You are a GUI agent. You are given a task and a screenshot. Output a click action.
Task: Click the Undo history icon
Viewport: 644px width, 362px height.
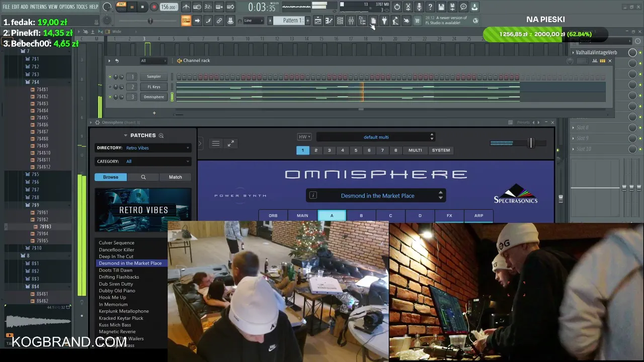pyautogui.click(x=397, y=7)
